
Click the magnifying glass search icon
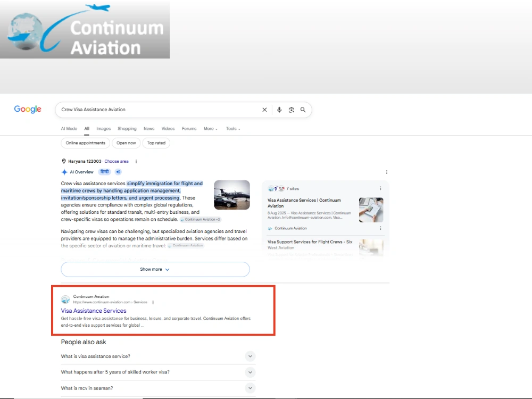[x=303, y=110]
